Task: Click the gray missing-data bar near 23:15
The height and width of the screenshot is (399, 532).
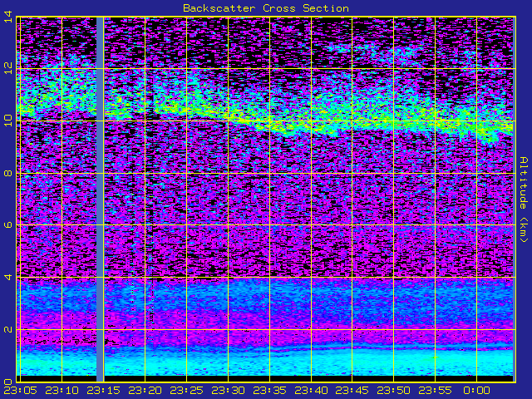Action: [100, 199]
